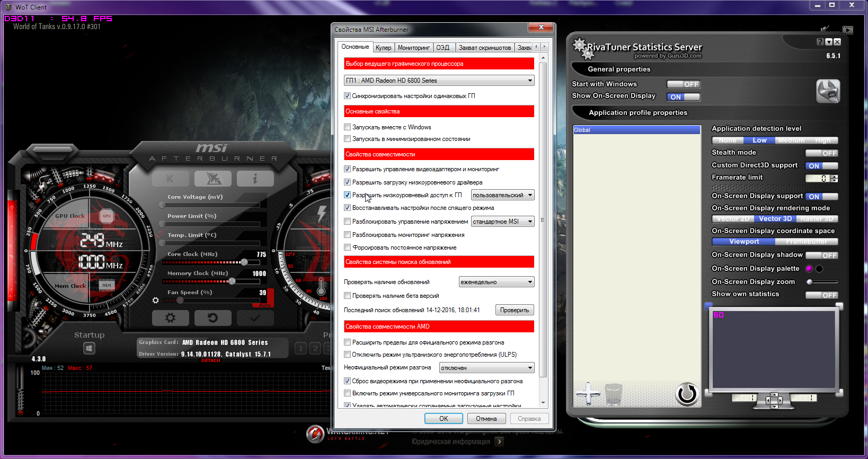The image size is (868, 459).
Task: Open the 'отключен' unofficial overclocking dropdown
Action: (486, 368)
